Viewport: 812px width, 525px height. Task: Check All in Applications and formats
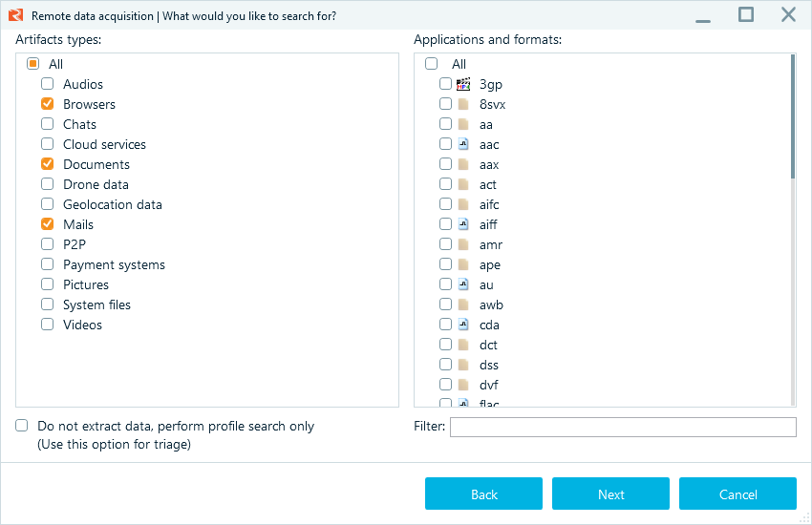point(431,64)
